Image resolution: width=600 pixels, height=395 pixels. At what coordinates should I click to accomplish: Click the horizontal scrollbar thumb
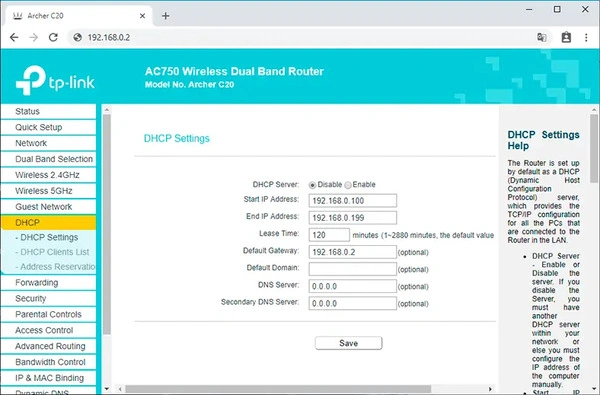(x=278, y=389)
